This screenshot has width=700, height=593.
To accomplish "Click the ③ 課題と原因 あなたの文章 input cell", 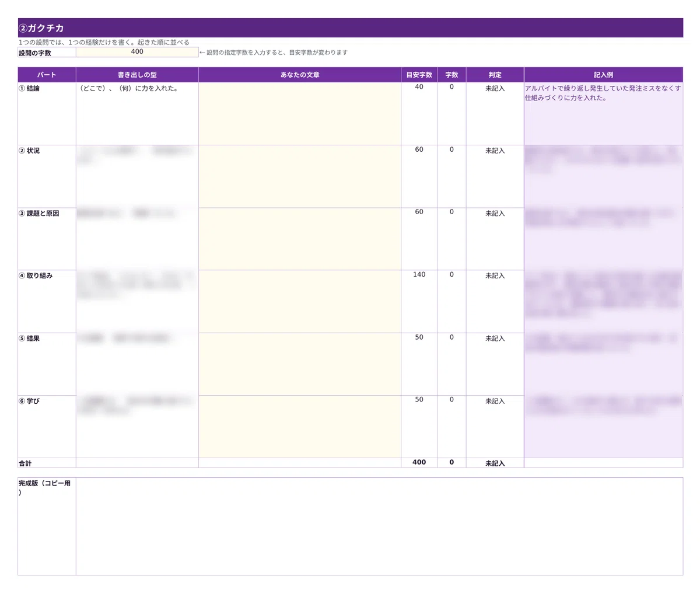I will pyautogui.click(x=300, y=239).
